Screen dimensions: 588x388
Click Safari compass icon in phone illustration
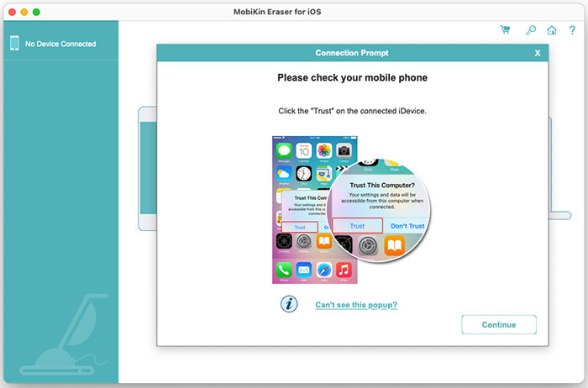tap(323, 270)
